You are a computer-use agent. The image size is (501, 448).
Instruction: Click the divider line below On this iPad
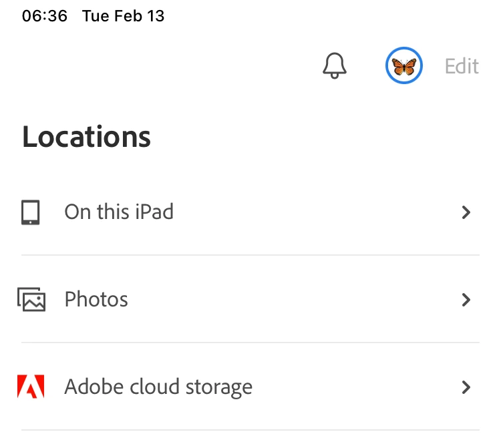point(251,255)
